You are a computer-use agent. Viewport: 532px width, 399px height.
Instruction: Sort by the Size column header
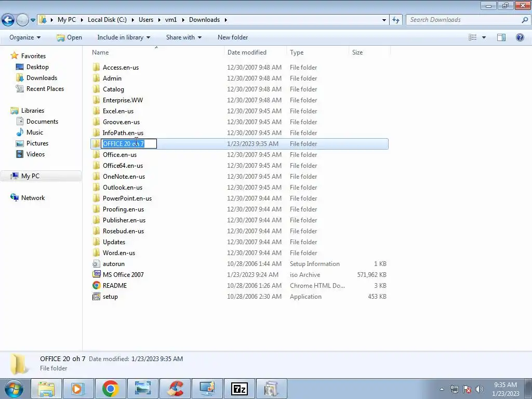coord(357,52)
